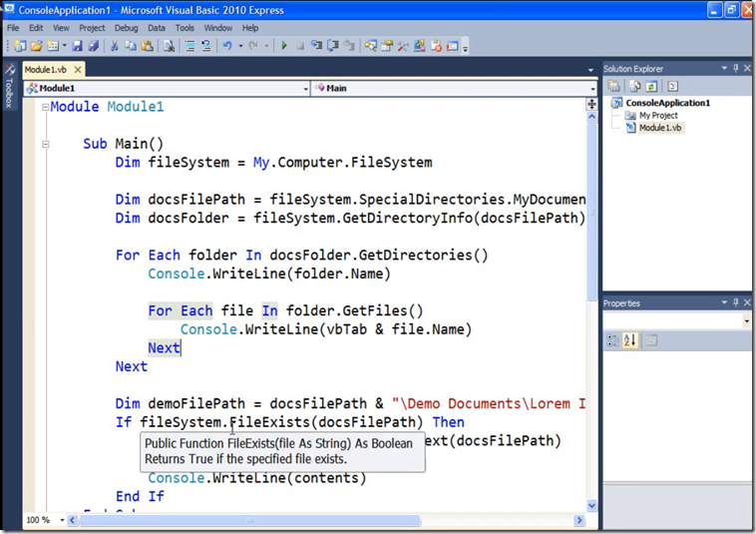The width and height of the screenshot is (756, 534).
Task: Open the Project menu
Action: pyautogui.click(x=92, y=28)
